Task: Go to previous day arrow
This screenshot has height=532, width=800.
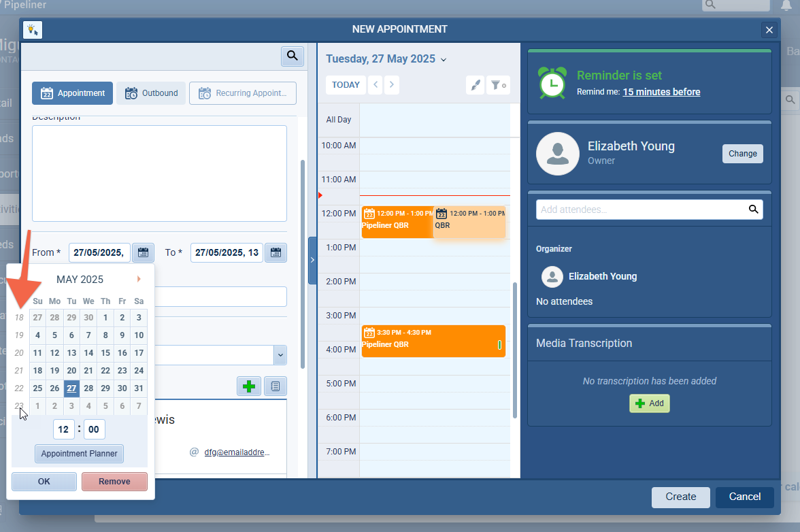Action: tap(376, 85)
